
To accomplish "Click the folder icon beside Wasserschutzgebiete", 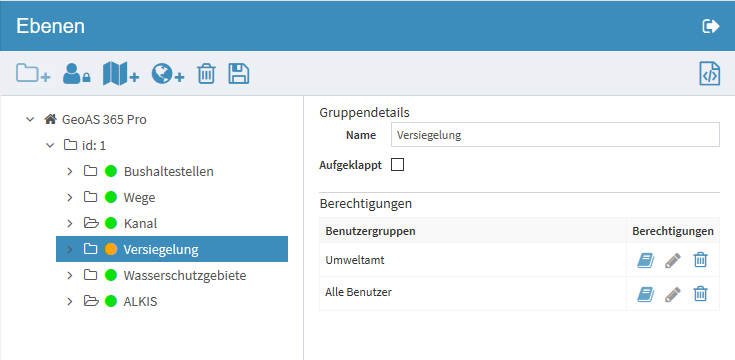I will coord(90,275).
